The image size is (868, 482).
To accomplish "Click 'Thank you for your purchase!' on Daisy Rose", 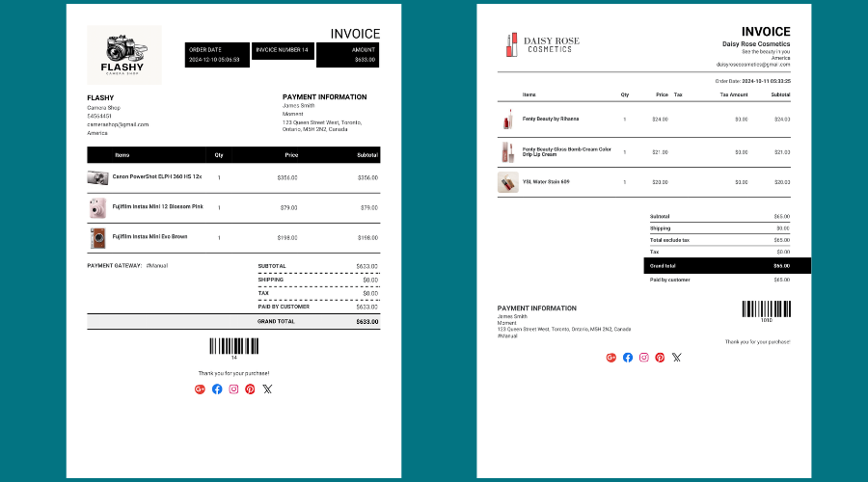I will 758,342.
